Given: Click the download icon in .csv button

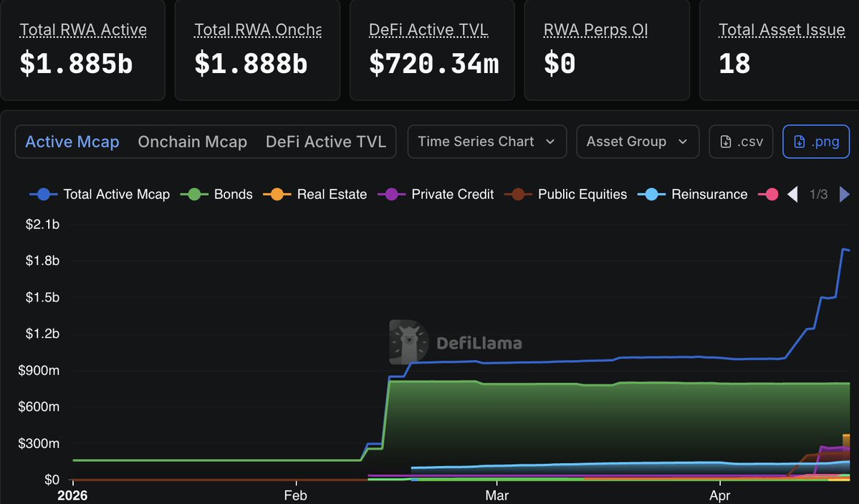Looking at the screenshot, I should click(726, 142).
